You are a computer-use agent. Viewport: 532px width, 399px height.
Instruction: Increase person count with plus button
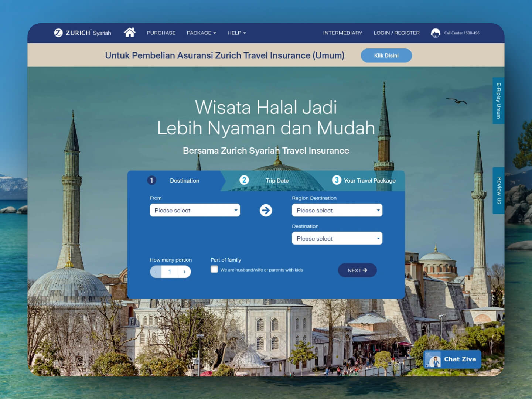[x=184, y=272]
